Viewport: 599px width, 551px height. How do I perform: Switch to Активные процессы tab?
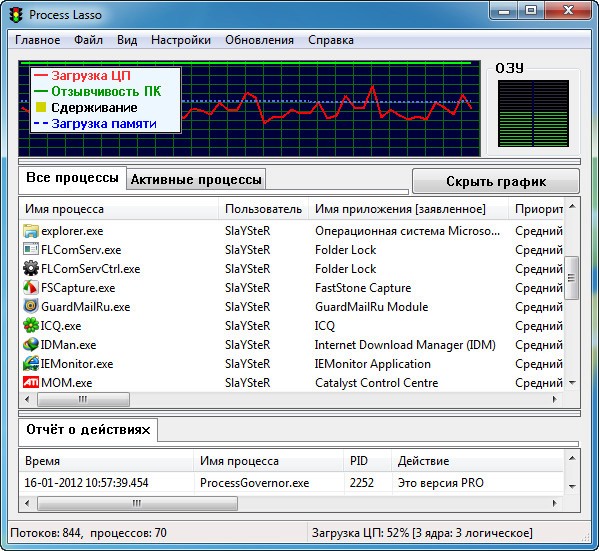(196, 179)
